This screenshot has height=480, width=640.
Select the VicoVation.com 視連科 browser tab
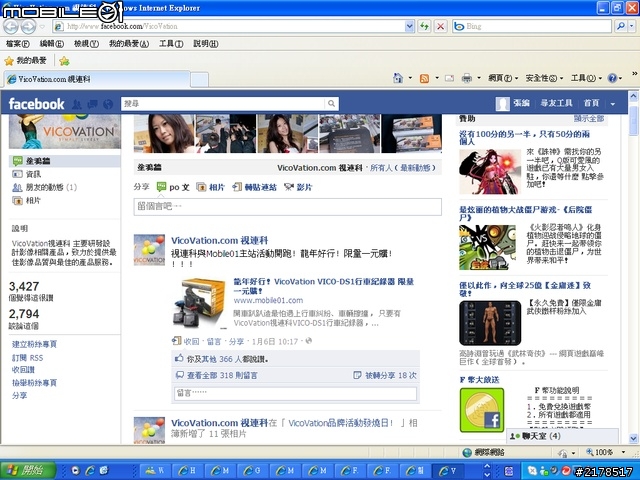[97, 79]
